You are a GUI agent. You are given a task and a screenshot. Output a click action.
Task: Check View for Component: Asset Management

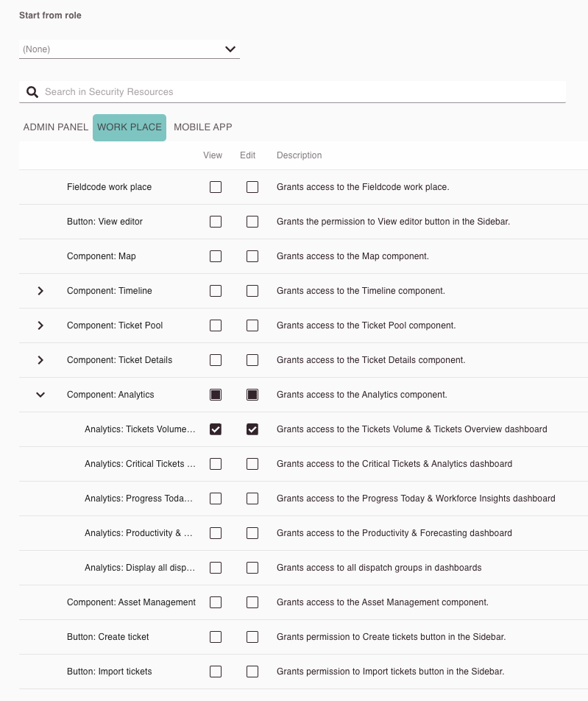tap(216, 602)
